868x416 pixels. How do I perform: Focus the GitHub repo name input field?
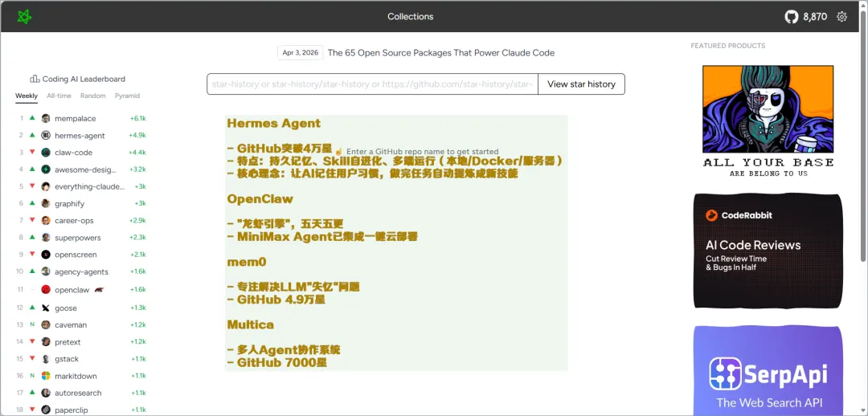pyautogui.click(x=373, y=84)
